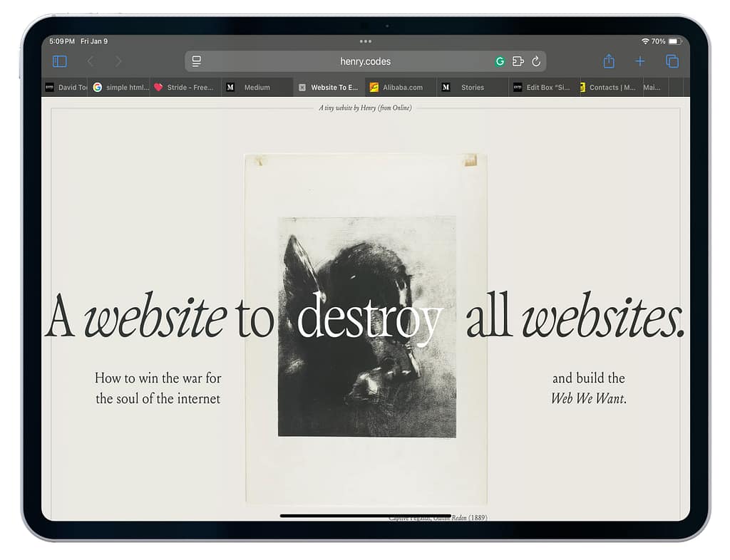
Task: Open the extensions puzzle icon
Action: [x=518, y=61]
